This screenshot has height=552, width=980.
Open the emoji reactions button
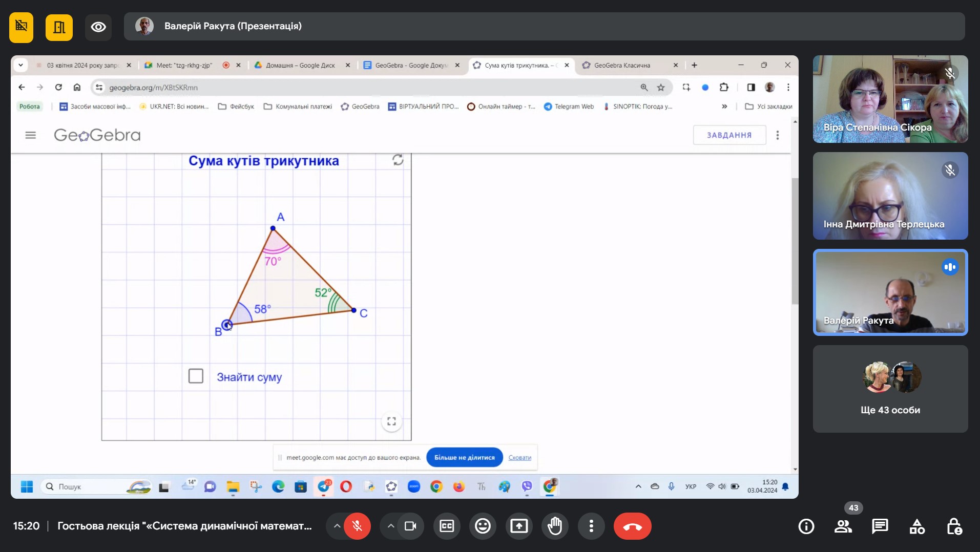[483, 526]
